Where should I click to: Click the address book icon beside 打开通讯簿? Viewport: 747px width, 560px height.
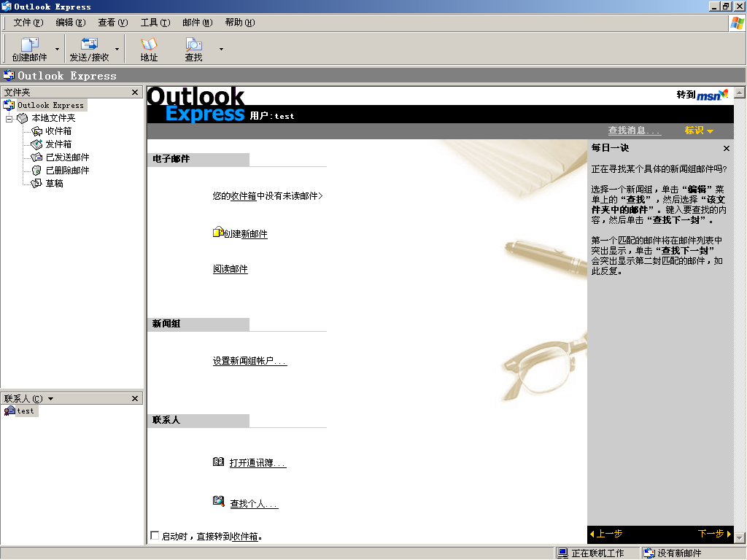[218, 462]
